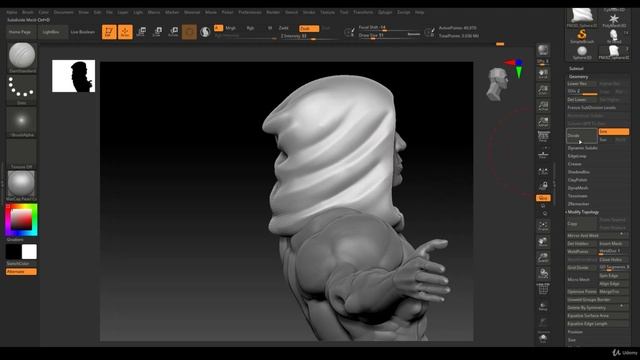This screenshot has width=640, height=360.
Task: Click the Scroll document icon
Action: coord(543,74)
